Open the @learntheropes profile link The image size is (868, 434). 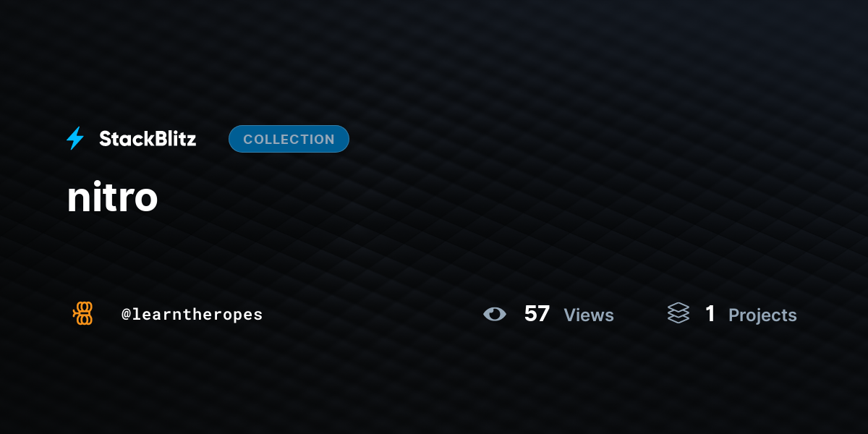click(192, 315)
